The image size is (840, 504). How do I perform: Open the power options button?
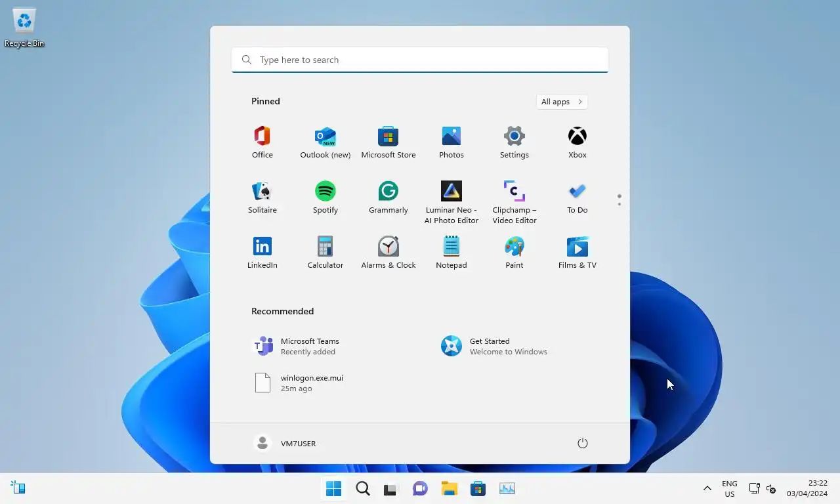[582, 444]
